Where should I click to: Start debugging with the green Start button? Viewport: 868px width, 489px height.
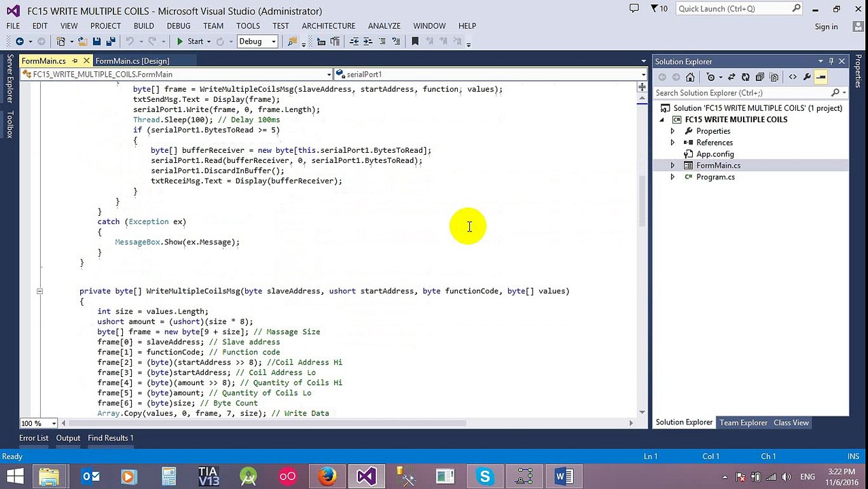(x=189, y=41)
